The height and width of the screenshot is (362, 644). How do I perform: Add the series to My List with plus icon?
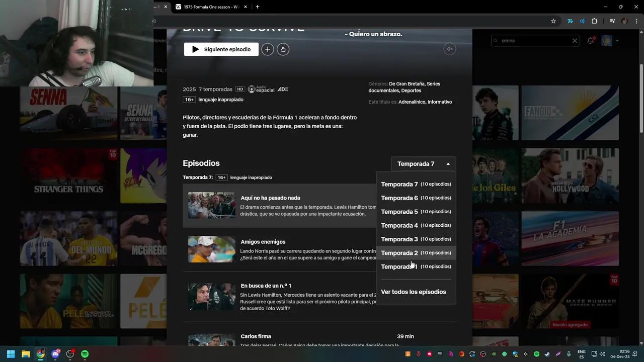(268, 49)
